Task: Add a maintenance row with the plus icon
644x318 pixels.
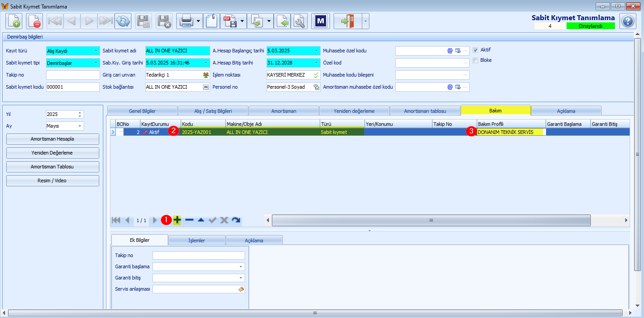Action: click(177, 220)
